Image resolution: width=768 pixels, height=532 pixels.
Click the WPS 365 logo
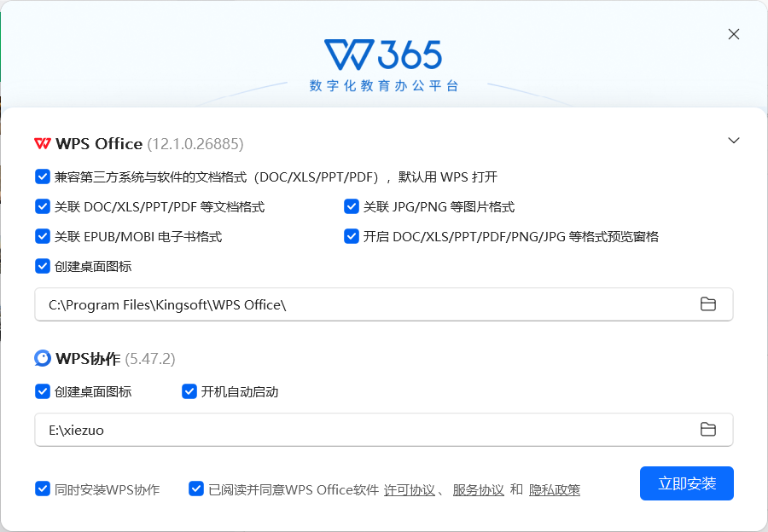383,55
